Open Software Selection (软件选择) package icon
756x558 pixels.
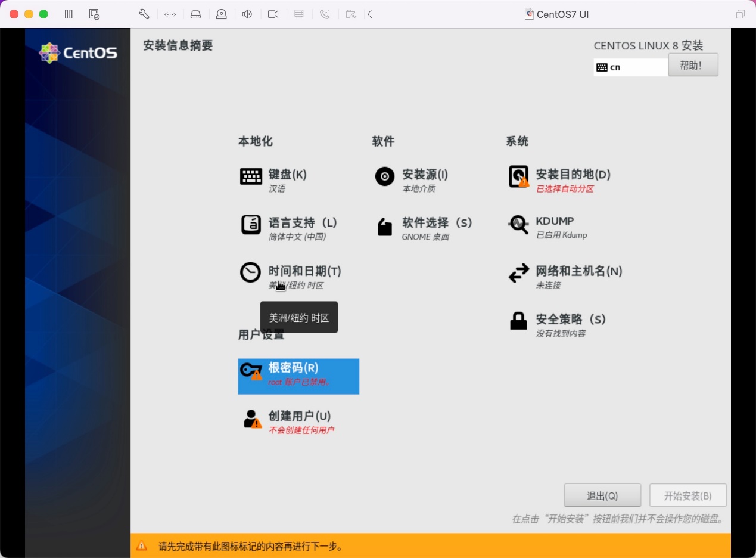point(385,227)
